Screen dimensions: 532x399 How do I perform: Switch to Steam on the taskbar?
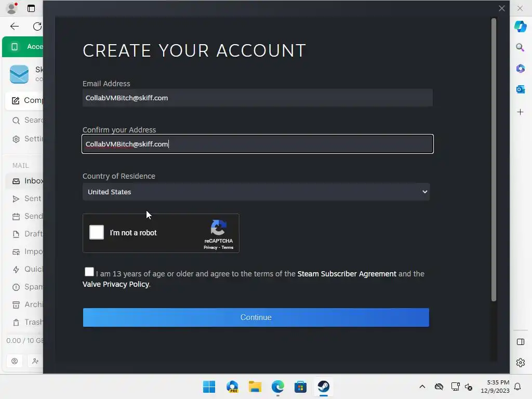click(x=323, y=387)
